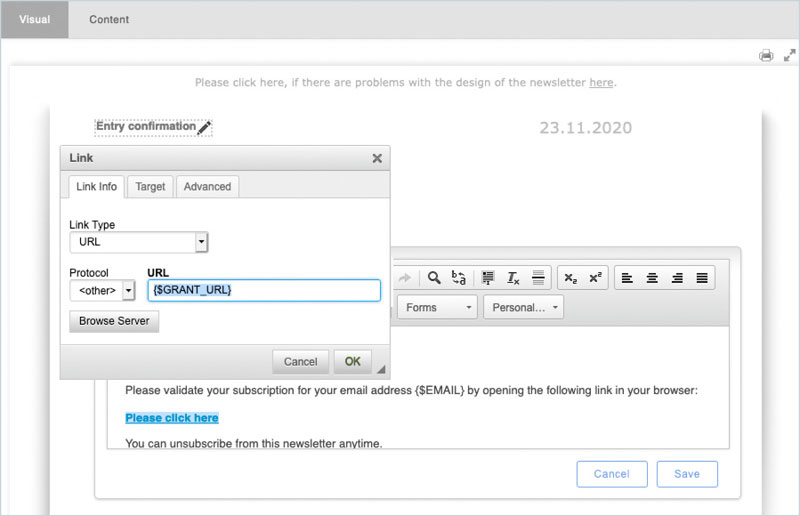Click the print icon at top right
This screenshot has height=516, width=800.
[x=766, y=56]
